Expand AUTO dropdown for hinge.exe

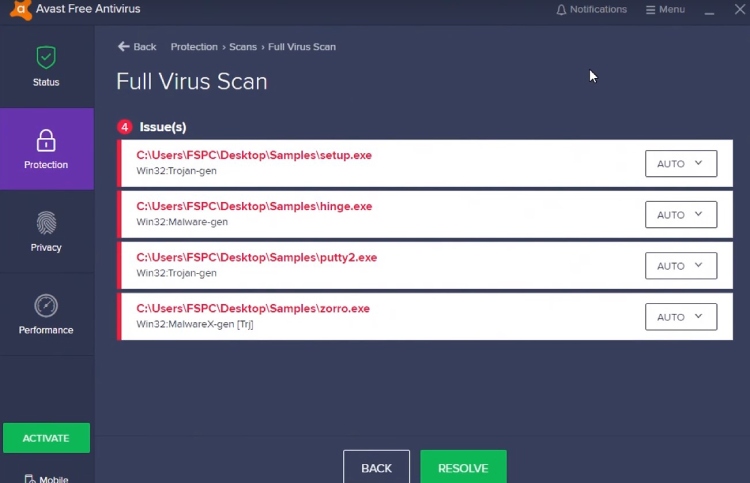pyautogui.click(x=681, y=215)
